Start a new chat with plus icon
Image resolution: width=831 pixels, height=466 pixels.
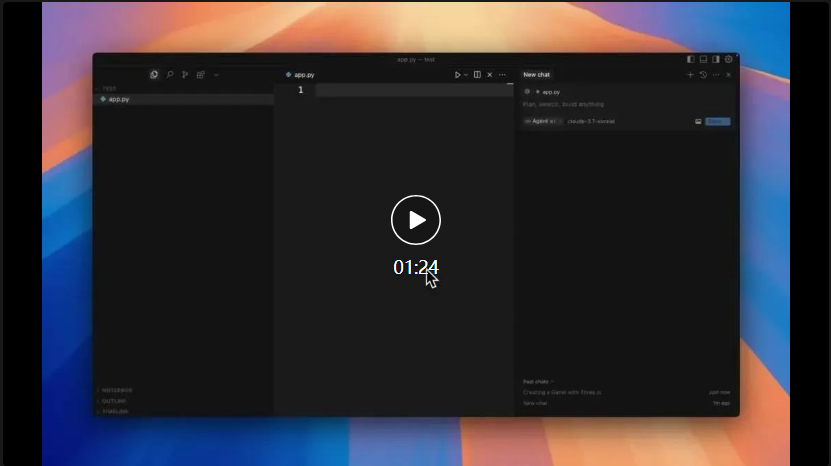point(690,75)
